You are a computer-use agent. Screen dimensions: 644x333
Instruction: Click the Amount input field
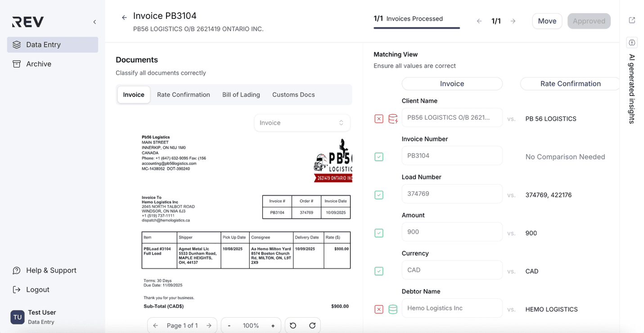tap(452, 232)
